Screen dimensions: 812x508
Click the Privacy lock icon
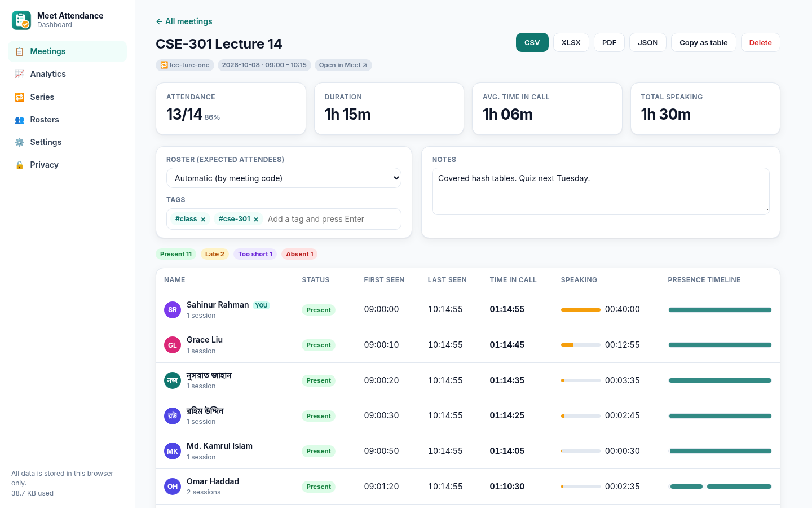point(20,165)
